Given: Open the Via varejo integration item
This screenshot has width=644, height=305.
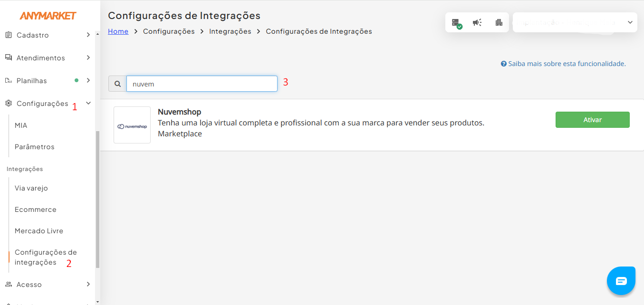Looking at the screenshot, I should pyautogui.click(x=31, y=188).
